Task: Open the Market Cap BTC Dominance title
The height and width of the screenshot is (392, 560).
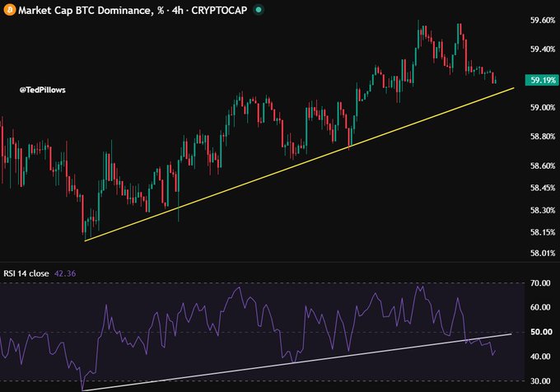Action: click(x=88, y=10)
